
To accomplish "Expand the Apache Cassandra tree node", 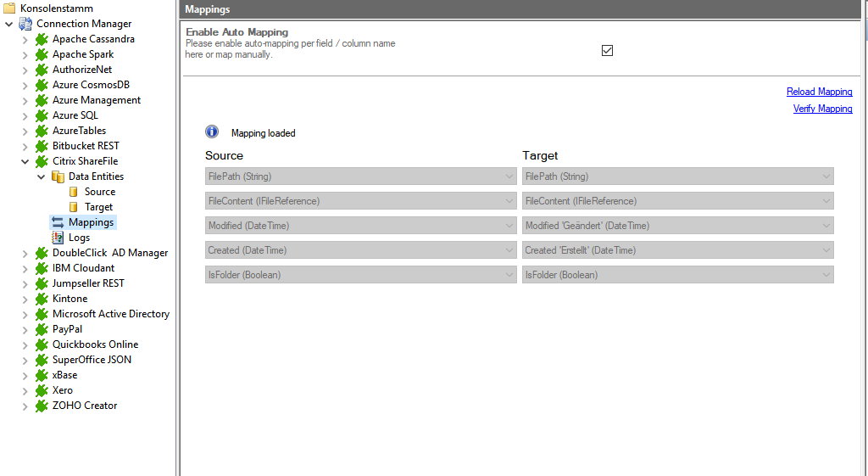I will 25,39.
